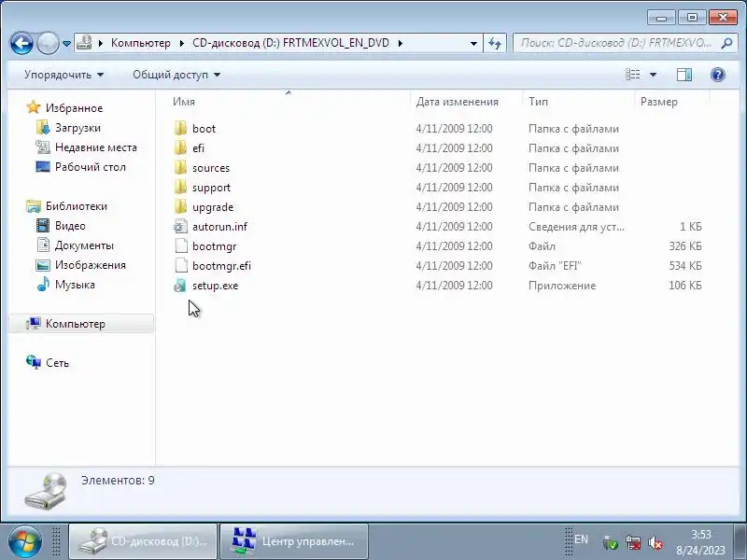Select Библиотеки in the navigation pane
Image resolution: width=747 pixels, height=560 pixels.
tap(77, 206)
